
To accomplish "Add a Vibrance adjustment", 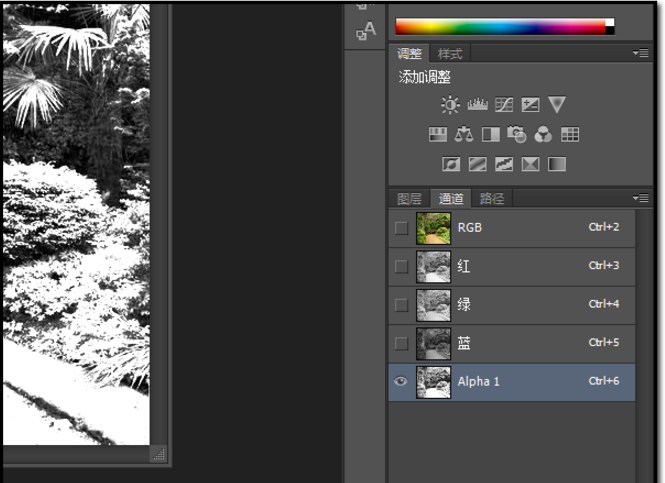I will click(557, 105).
